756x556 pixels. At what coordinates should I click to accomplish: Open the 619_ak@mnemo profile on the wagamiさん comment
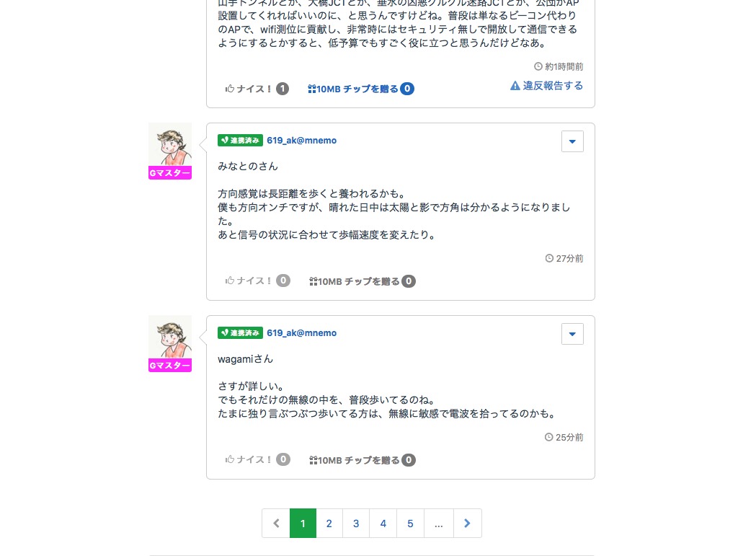[301, 333]
